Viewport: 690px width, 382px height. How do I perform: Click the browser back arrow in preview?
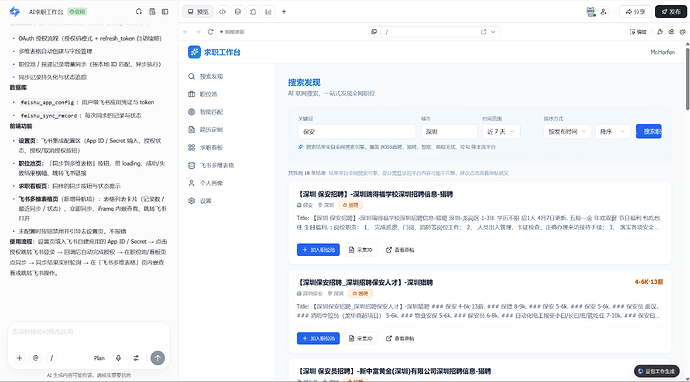[186, 32]
